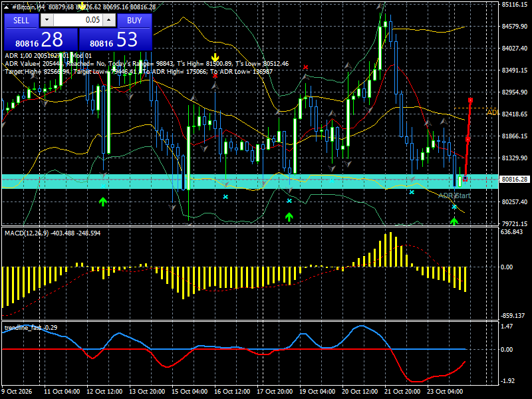Select cyan x marker near 21 Oct 20:00
Image resolution: width=532 pixels, height=399 pixels.
pyautogui.click(x=412, y=192)
